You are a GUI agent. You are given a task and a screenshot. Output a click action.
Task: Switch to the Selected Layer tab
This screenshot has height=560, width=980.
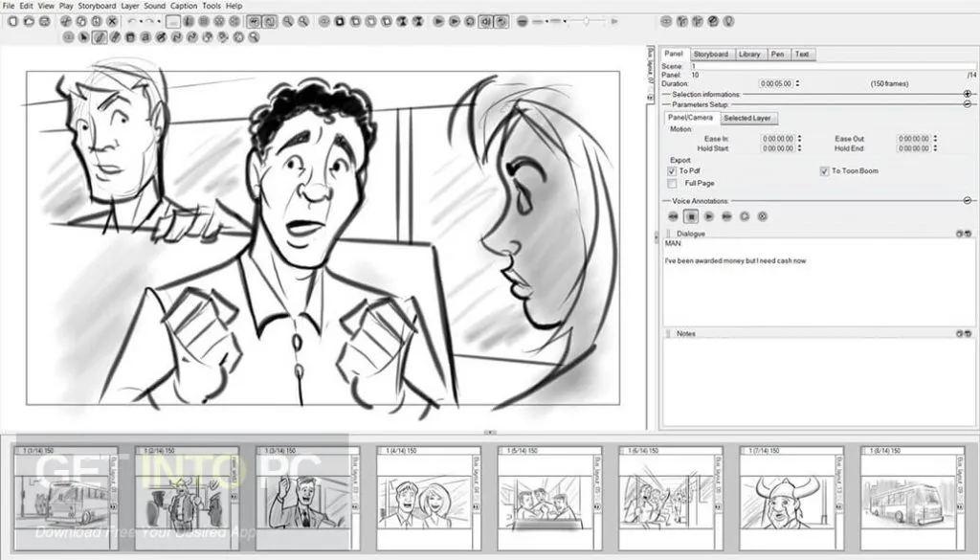pyautogui.click(x=748, y=118)
